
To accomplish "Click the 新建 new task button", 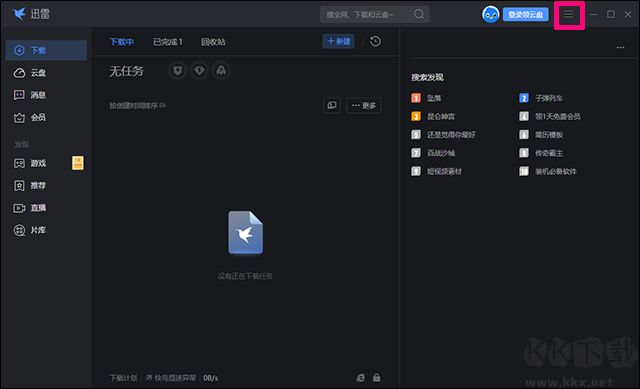I will pos(338,41).
